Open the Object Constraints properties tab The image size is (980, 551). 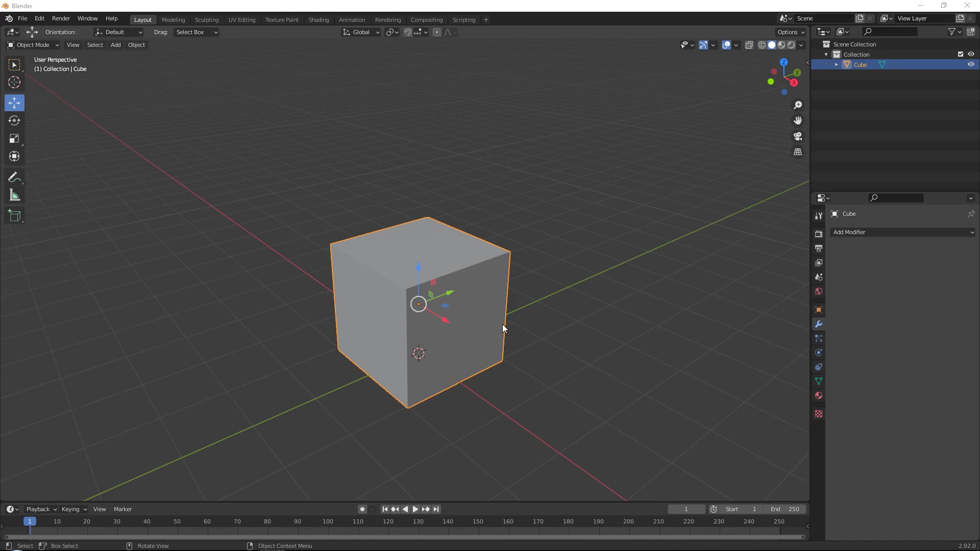pos(819,367)
